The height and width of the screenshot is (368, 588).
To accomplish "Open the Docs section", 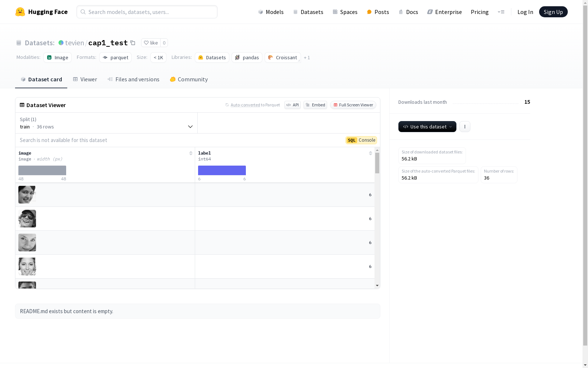I will [x=408, y=12].
